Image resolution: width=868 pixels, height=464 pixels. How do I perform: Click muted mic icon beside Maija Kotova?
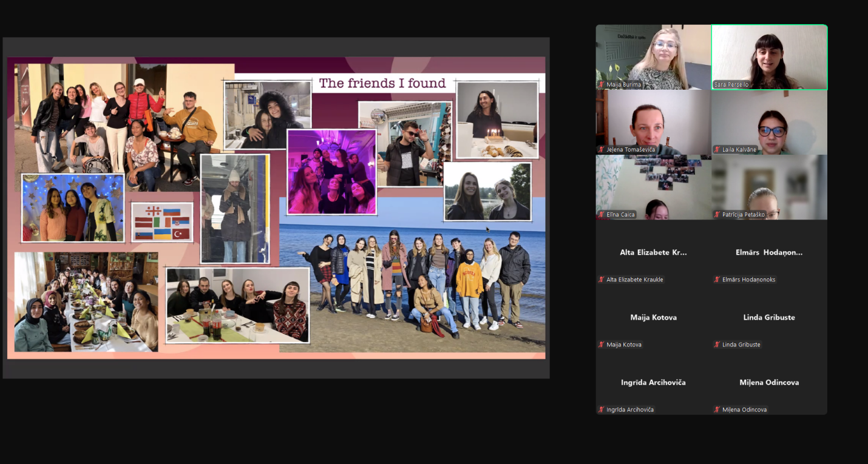(602, 345)
